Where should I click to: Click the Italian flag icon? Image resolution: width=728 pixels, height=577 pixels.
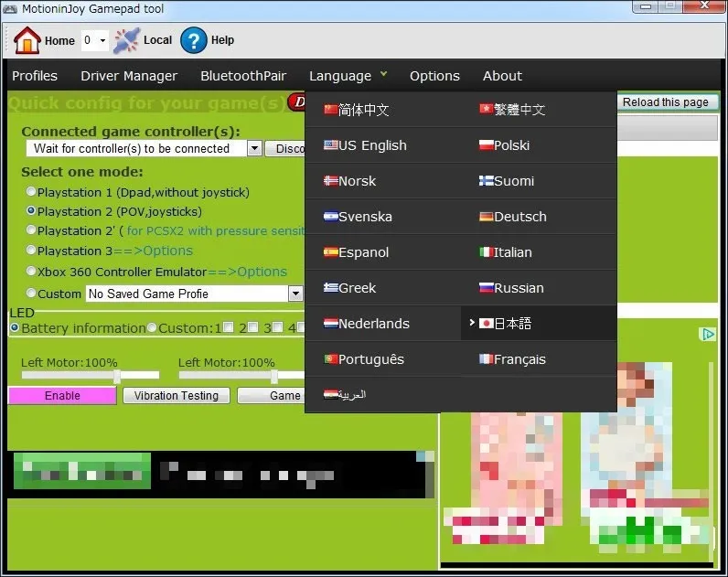click(486, 252)
